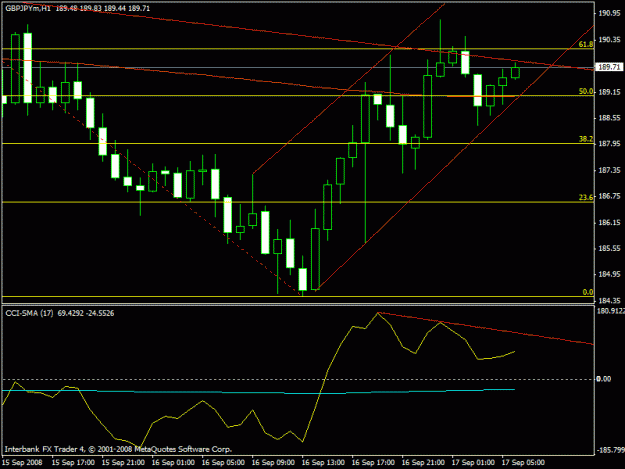Screen dimensions: 625x469
Task: Click the CCI-SMA (17) indicator label
Action: coord(29,313)
